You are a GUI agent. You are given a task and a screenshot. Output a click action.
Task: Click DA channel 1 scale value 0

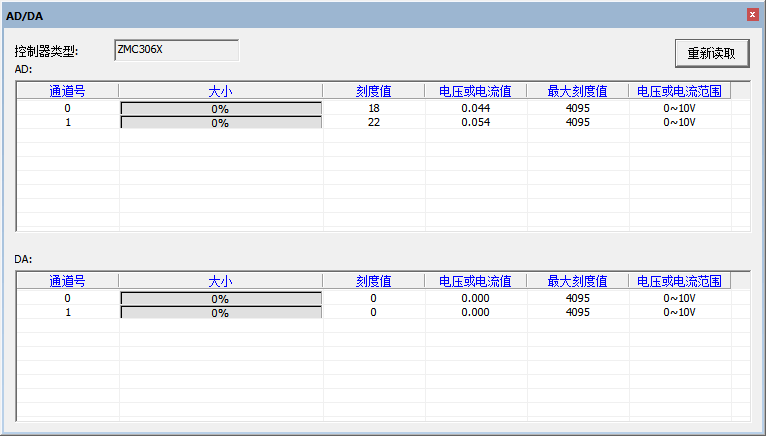point(374,312)
